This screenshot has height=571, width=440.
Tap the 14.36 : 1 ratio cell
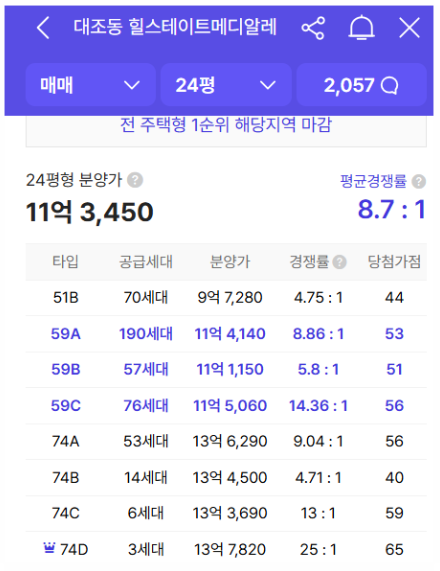(x=318, y=405)
